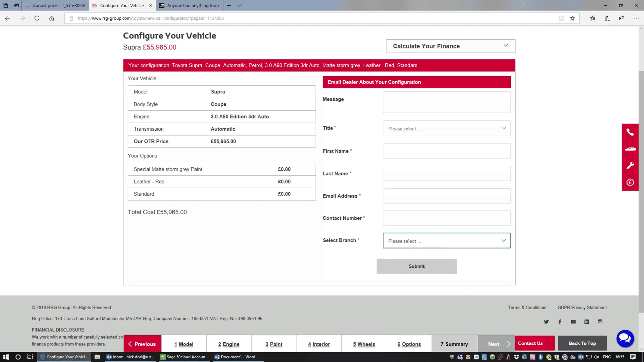
Task: Open browser settings and more menu
Action: click(x=636, y=18)
